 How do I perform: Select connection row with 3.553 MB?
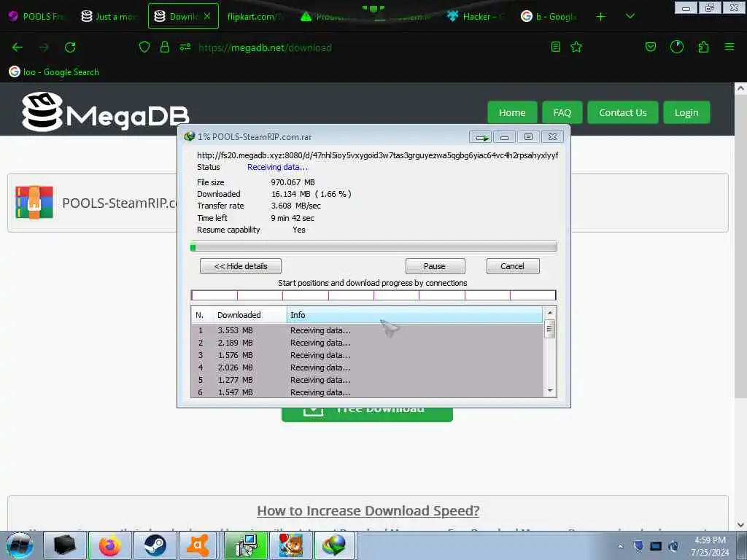point(367,330)
